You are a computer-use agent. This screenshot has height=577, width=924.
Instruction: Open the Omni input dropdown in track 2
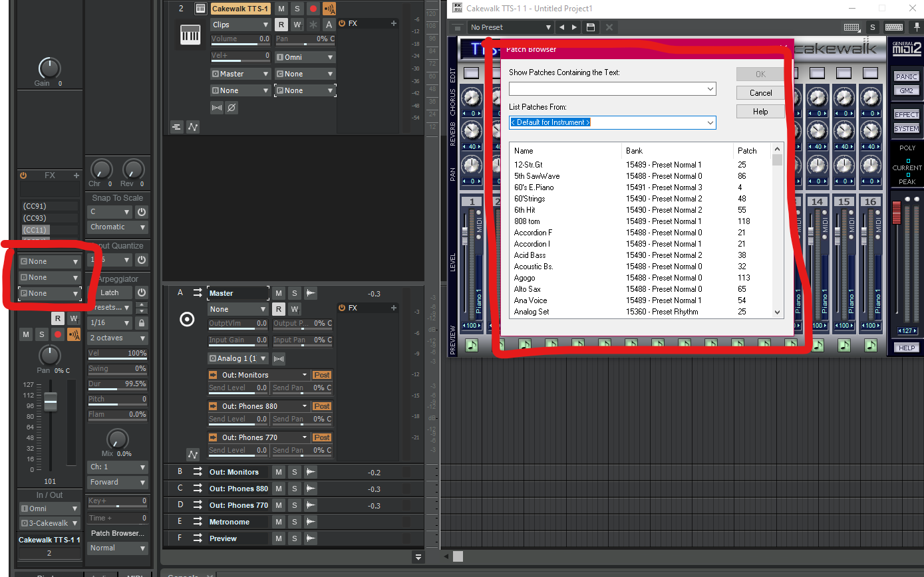pos(305,57)
